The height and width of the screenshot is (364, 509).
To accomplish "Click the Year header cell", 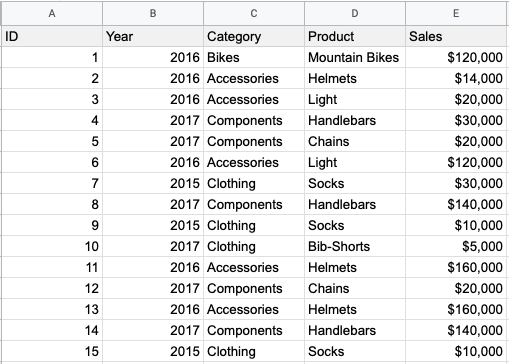I will coord(153,36).
